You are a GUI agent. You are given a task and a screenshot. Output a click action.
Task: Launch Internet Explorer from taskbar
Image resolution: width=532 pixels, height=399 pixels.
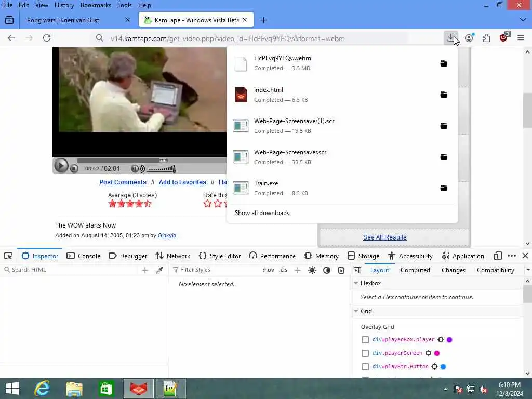coord(43,389)
